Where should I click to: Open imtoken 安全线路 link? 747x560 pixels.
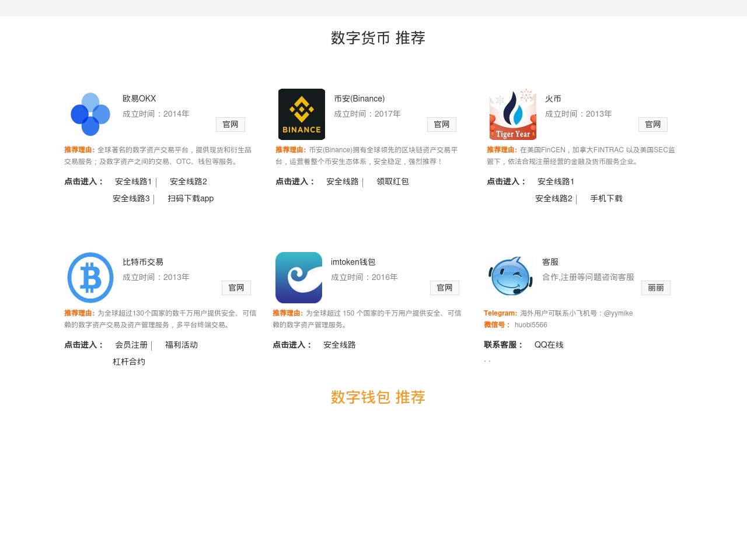click(340, 345)
